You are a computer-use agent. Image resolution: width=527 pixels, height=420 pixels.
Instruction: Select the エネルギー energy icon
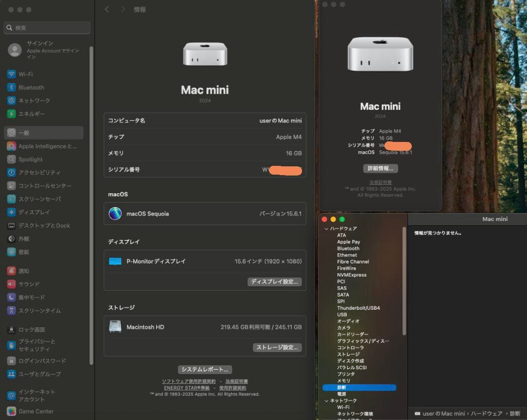pos(11,114)
